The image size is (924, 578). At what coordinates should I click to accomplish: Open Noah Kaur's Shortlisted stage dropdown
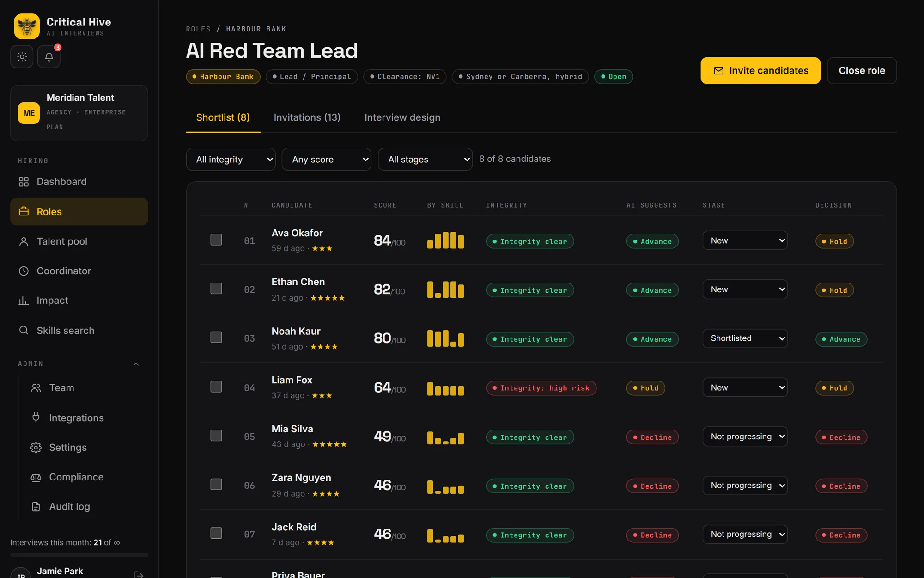(745, 338)
